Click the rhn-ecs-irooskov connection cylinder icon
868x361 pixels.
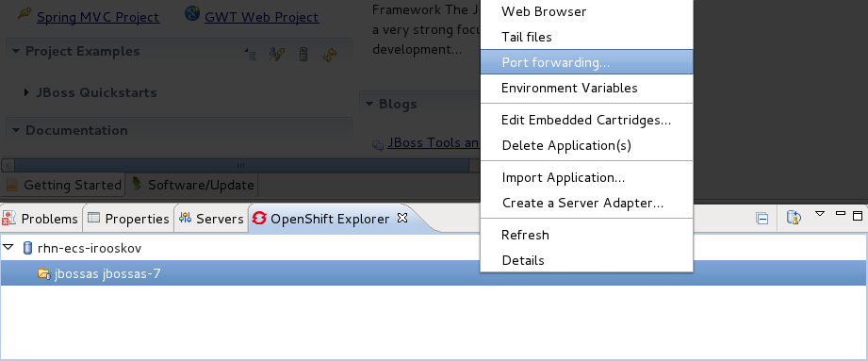pyautogui.click(x=27, y=248)
